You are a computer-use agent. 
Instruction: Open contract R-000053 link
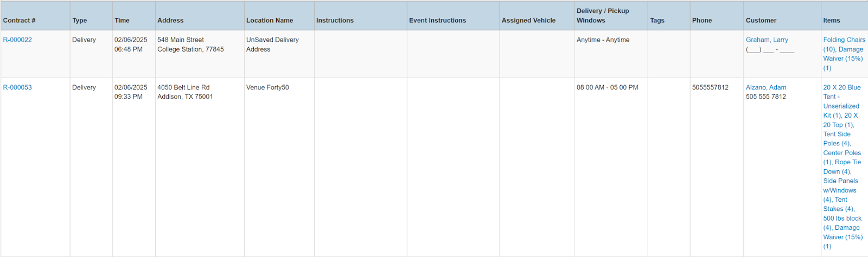click(17, 87)
